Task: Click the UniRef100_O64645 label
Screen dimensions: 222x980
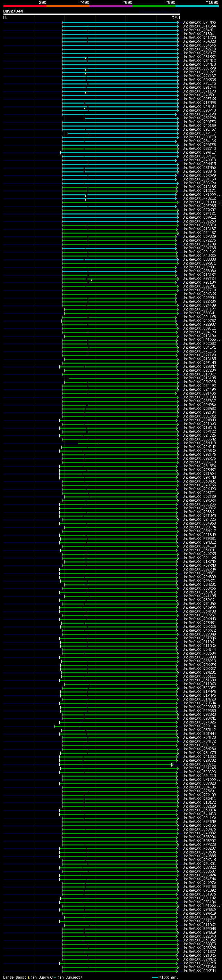Action: 199,45
